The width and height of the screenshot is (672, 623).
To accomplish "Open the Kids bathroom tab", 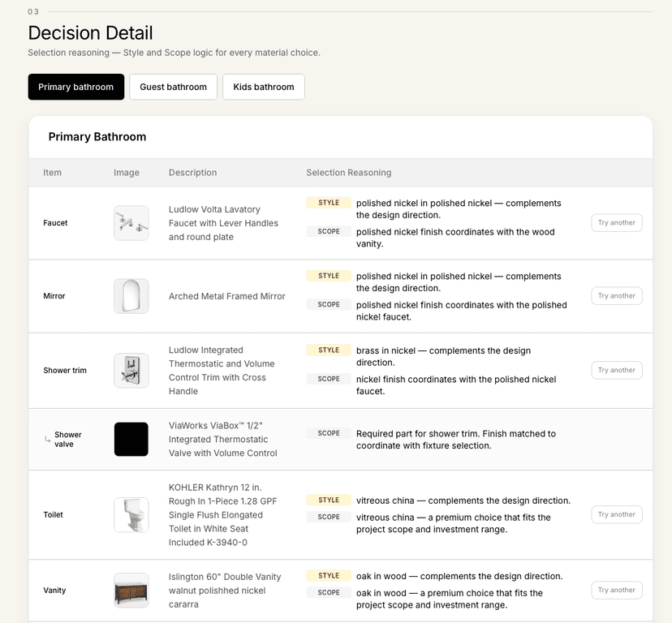I will (x=263, y=86).
